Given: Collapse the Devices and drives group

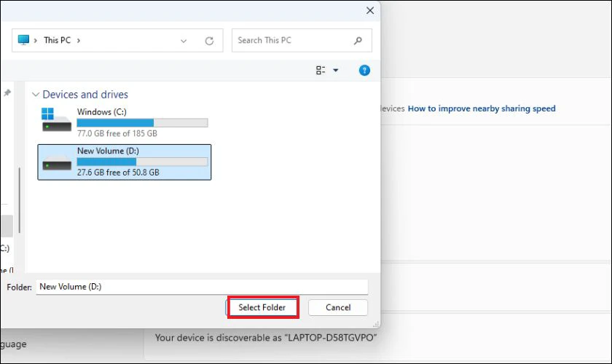Looking at the screenshot, I should pos(36,95).
